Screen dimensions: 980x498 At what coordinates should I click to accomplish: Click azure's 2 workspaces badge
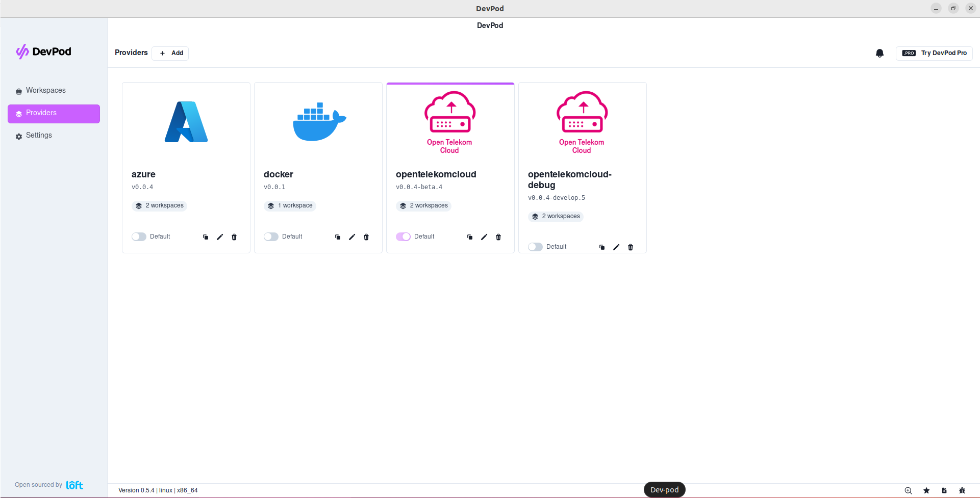click(159, 206)
